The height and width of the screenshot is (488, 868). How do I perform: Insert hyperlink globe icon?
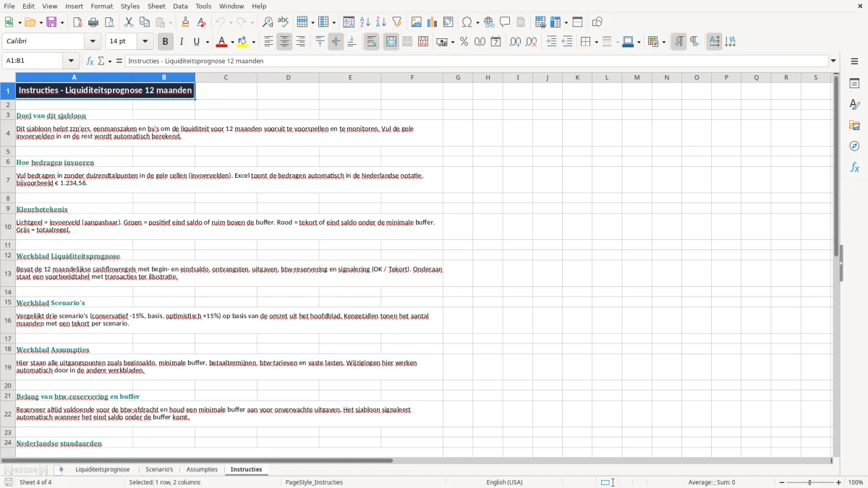pos(489,22)
